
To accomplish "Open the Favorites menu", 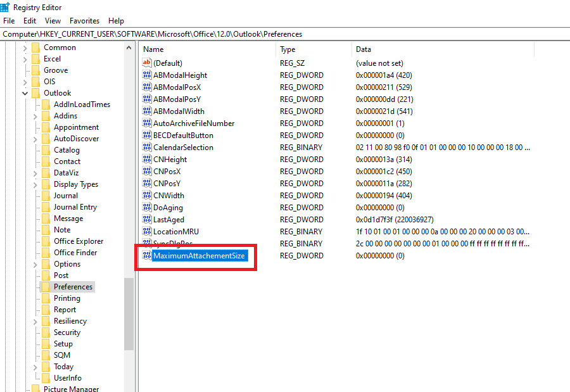I will pos(84,21).
